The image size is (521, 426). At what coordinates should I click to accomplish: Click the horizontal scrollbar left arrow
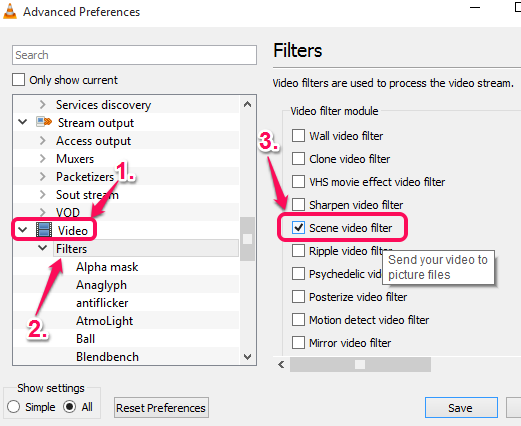[281, 364]
